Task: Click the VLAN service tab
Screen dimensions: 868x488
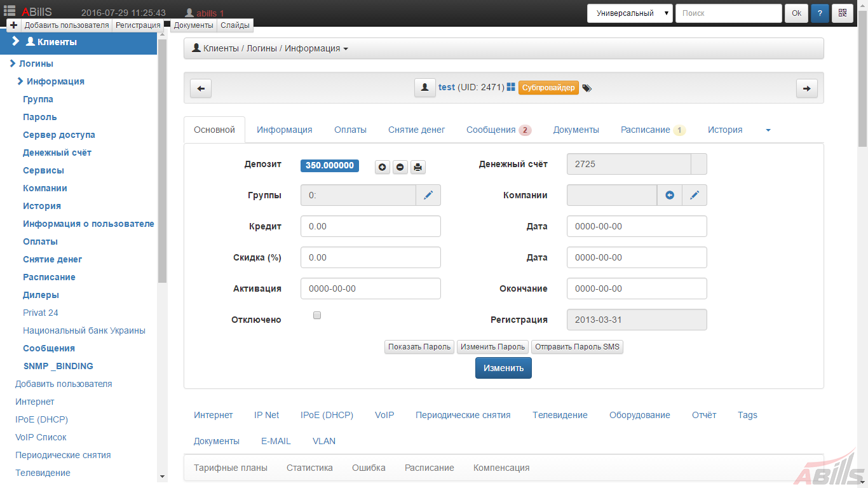Action: click(x=324, y=441)
